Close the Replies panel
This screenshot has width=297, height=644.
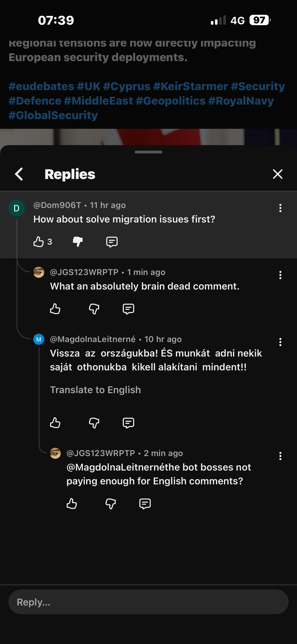[x=277, y=174]
